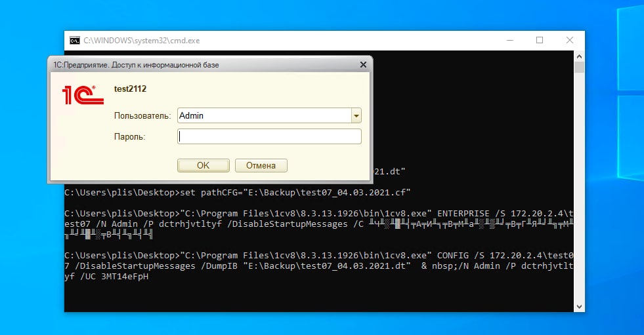This screenshot has height=335, width=644.
Task: Click the Admin user field
Action: [265, 115]
